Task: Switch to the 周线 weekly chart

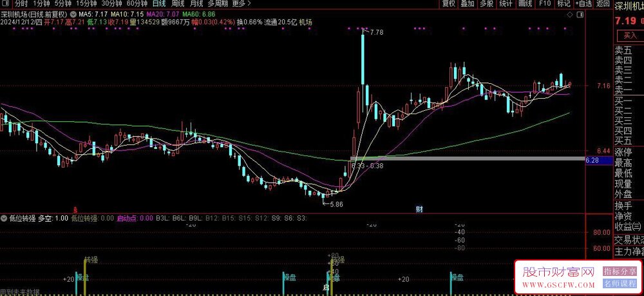Action: pyautogui.click(x=178, y=4)
